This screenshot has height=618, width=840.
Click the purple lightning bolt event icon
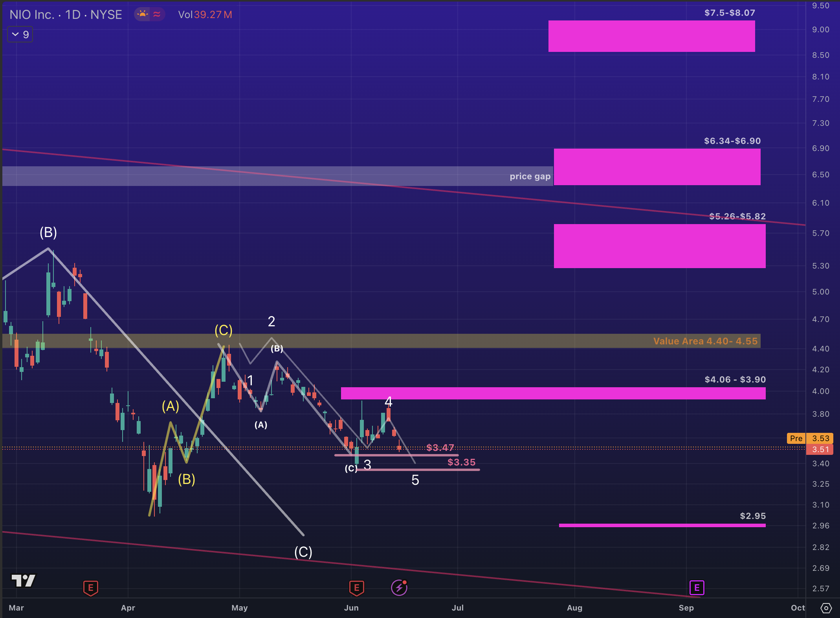[399, 588]
